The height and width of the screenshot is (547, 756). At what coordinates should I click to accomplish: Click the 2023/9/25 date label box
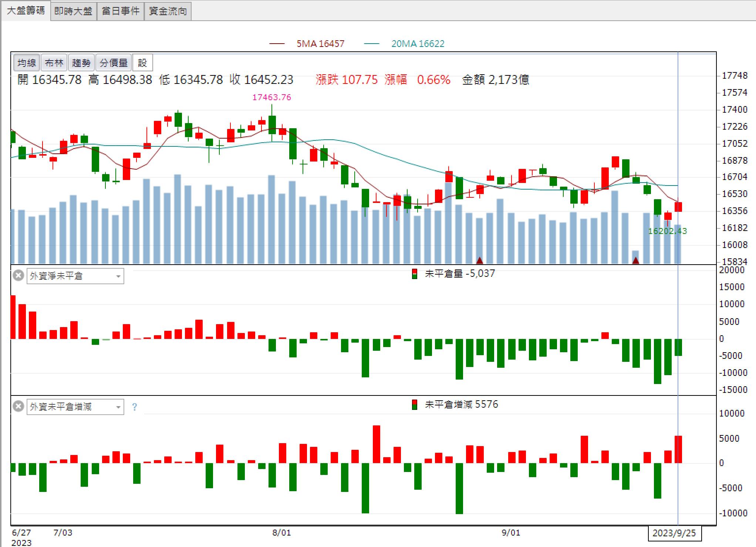(674, 533)
